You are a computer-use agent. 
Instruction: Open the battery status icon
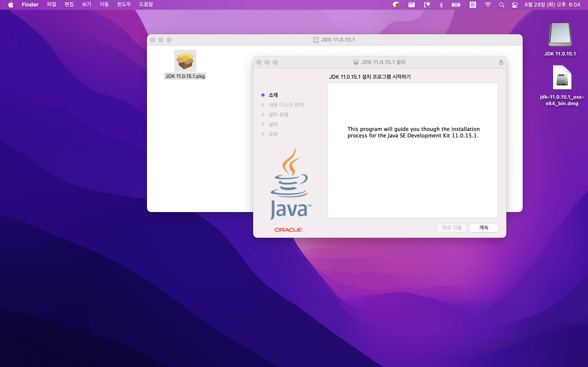click(456, 5)
